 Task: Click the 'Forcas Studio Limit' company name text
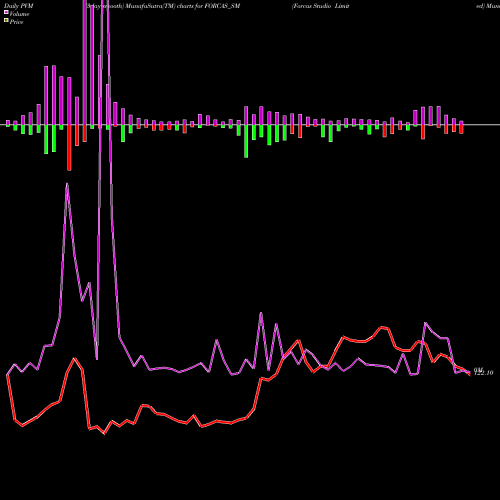321,6
